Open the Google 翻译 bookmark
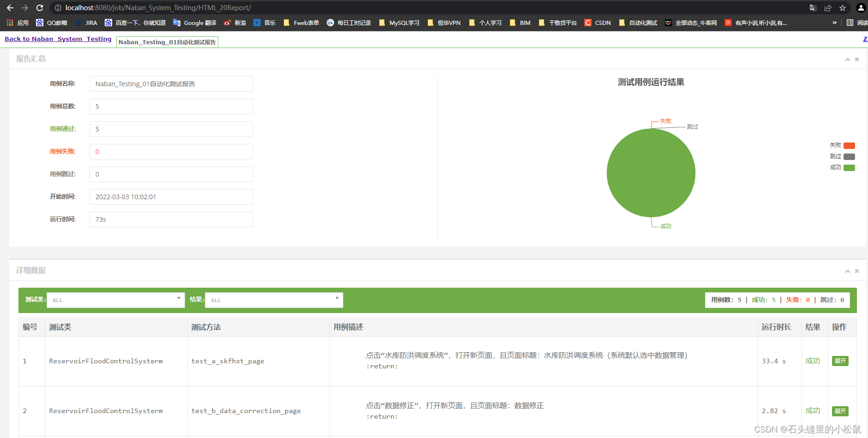The height and width of the screenshot is (438, 868). tap(195, 23)
